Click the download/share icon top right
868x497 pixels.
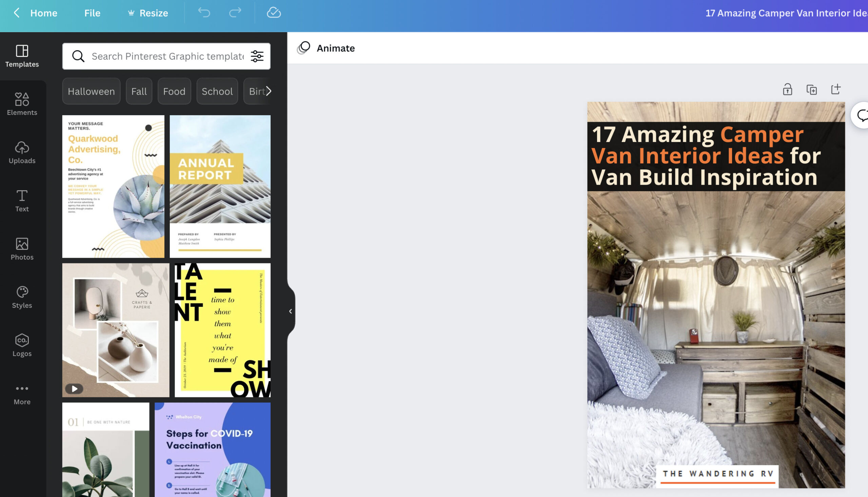[x=835, y=90]
